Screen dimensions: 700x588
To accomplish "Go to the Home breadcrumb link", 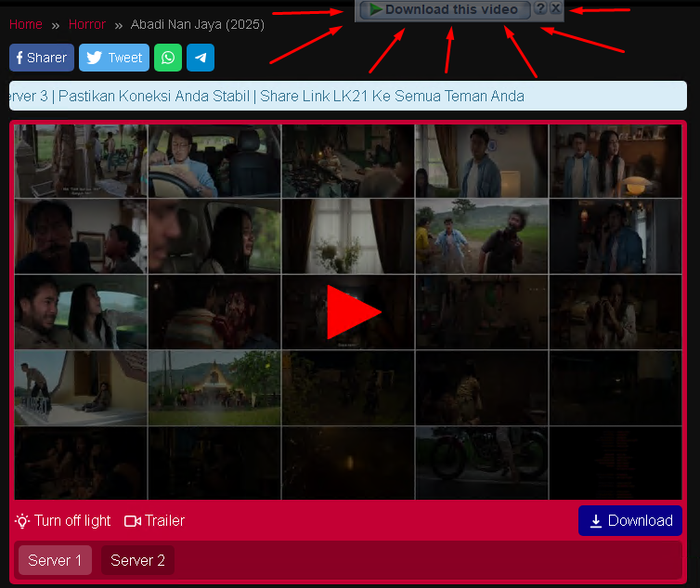I will click(26, 24).
